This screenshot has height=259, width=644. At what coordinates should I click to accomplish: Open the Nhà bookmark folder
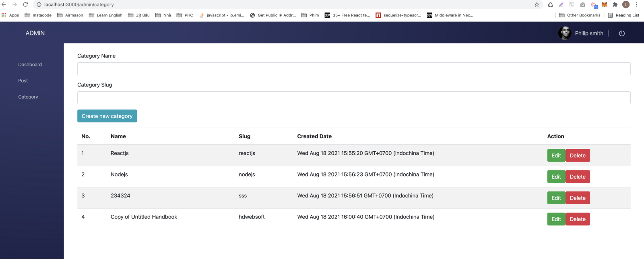coord(163,15)
